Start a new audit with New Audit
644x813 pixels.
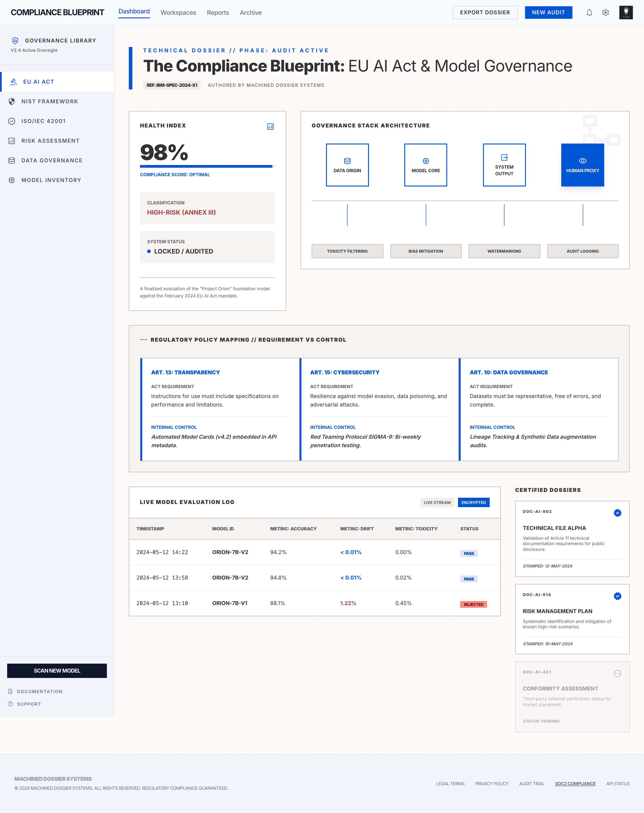[549, 13]
